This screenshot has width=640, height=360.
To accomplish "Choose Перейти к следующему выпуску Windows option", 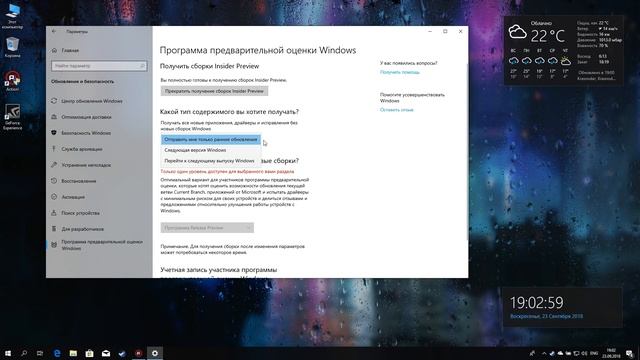I will click(211, 161).
